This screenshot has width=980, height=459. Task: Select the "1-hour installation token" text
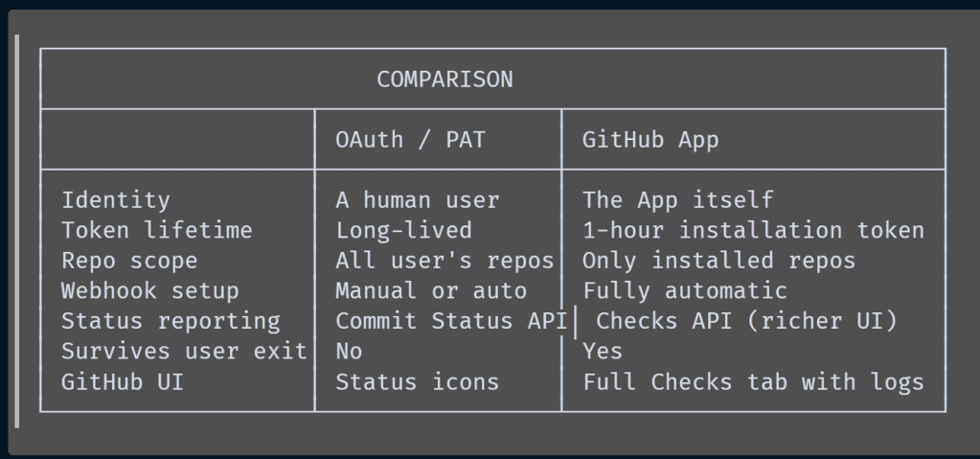coord(753,230)
